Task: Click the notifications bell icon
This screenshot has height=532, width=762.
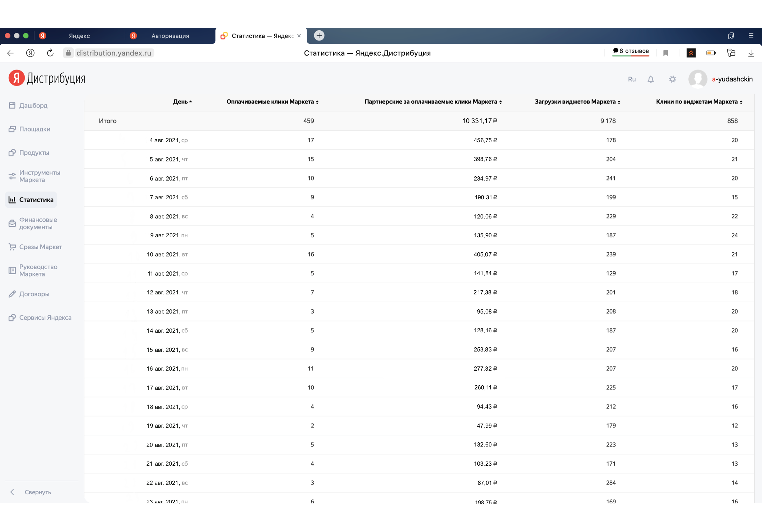Action: 651,79
